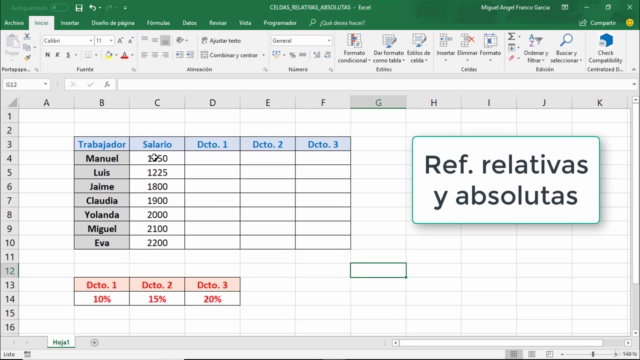Click the Undo arrow icon
This screenshot has width=640, height=360.
(x=93, y=7)
